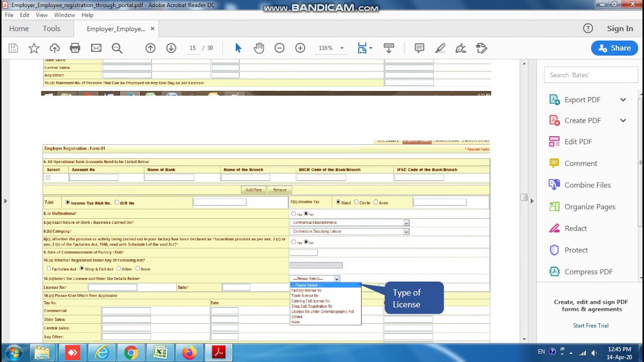Print the document with printer icon
Screen dimensions: 644x362
click(75, 48)
